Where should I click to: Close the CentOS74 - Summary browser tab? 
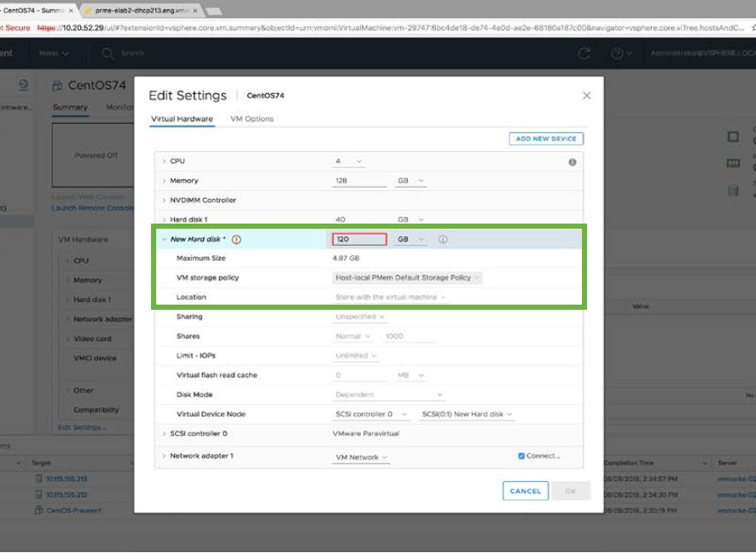(x=72, y=10)
